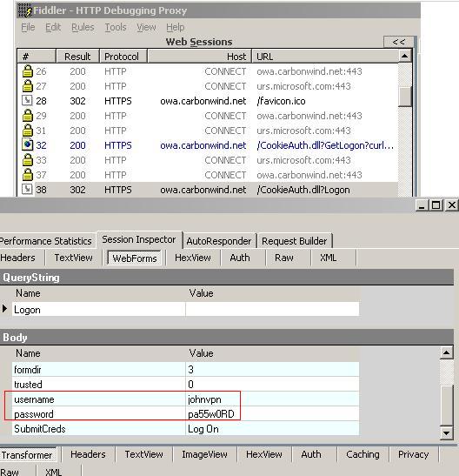The height and width of the screenshot is (476, 459).
Task: Open response Auth tab in lower panel
Action: [311, 454]
